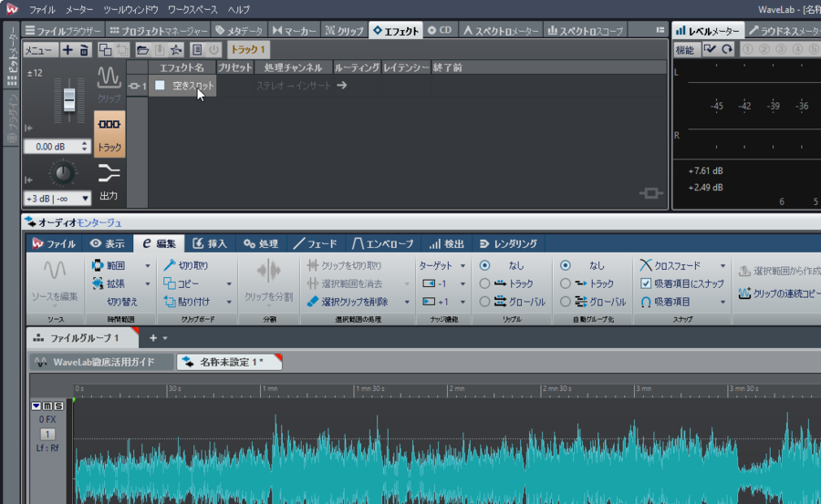Expand the Target dropdown

(462, 266)
